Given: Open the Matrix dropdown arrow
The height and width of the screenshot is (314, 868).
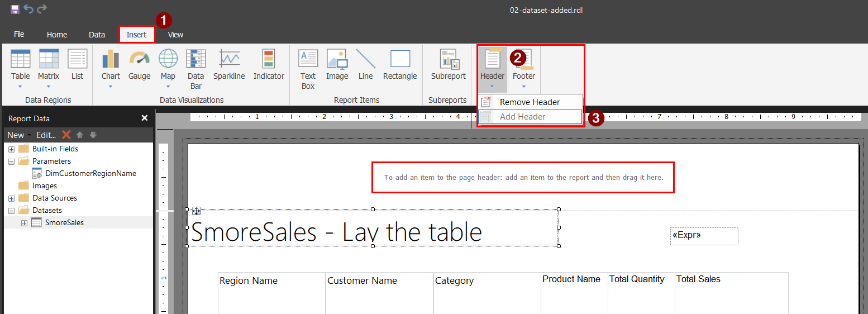Looking at the screenshot, I should (x=49, y=87).
